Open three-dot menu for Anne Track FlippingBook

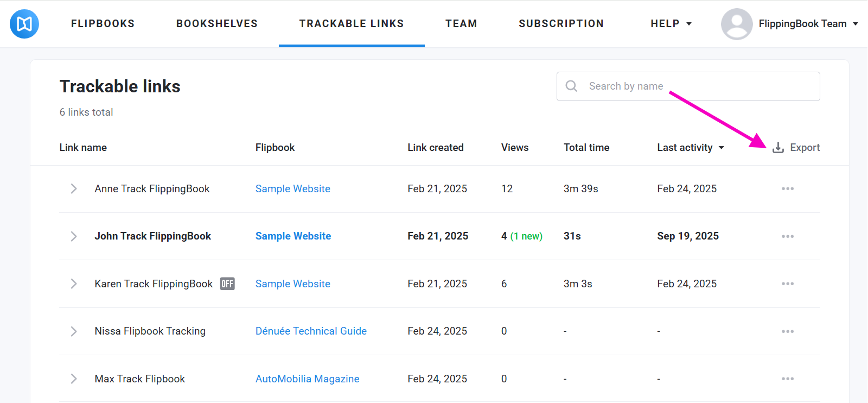click(x=787, y=189)
